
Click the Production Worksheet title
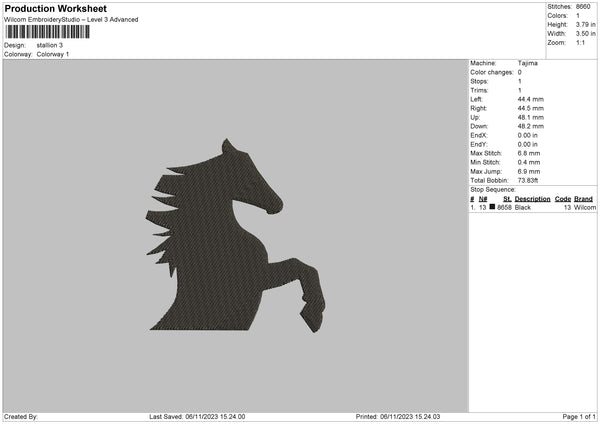[56, 8]
